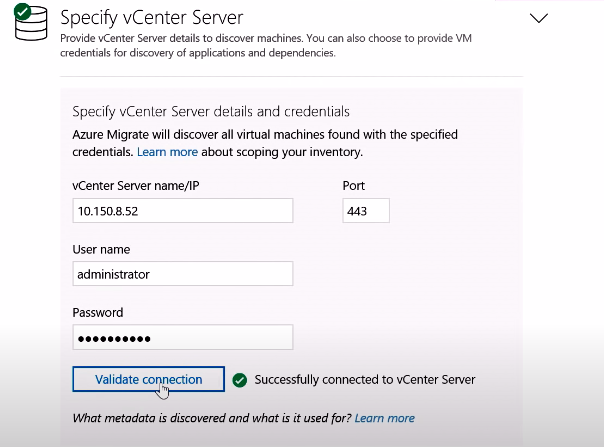Click the Specify vCenter Server heading
The image size is (604, 447).
[x=152, y=18]
